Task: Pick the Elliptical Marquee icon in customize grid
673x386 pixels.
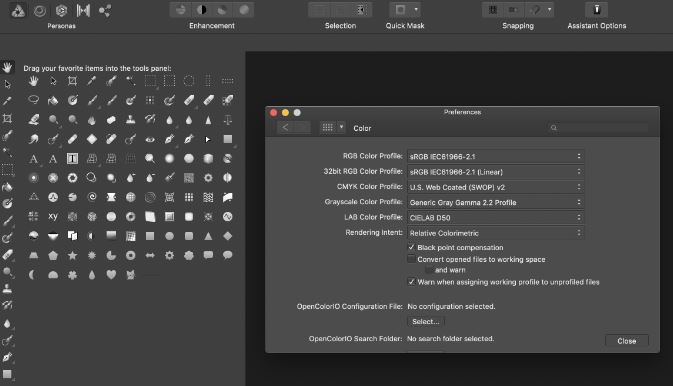Action: [x=189, y=81]
